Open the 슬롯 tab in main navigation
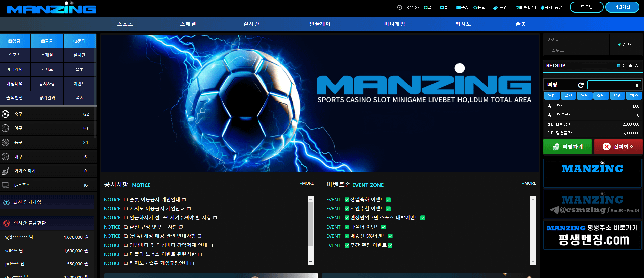The height and width of the screenshot is (278, 644). click(x=521, y=24)
